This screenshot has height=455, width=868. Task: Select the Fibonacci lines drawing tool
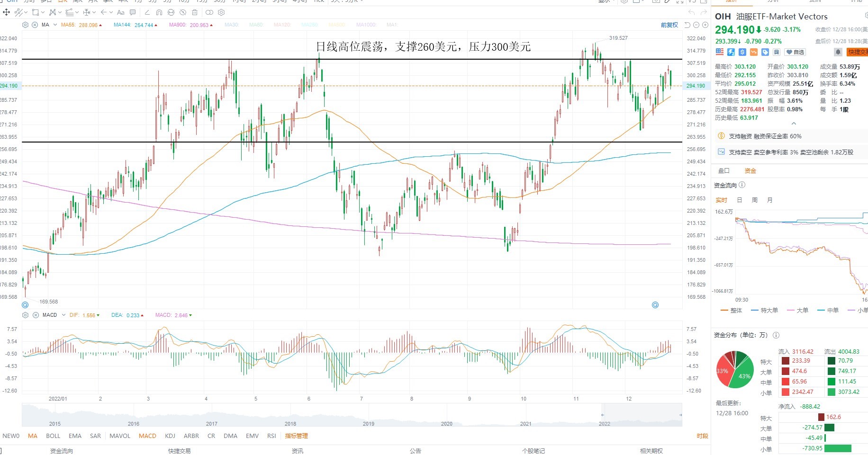(x=70, y=12)
